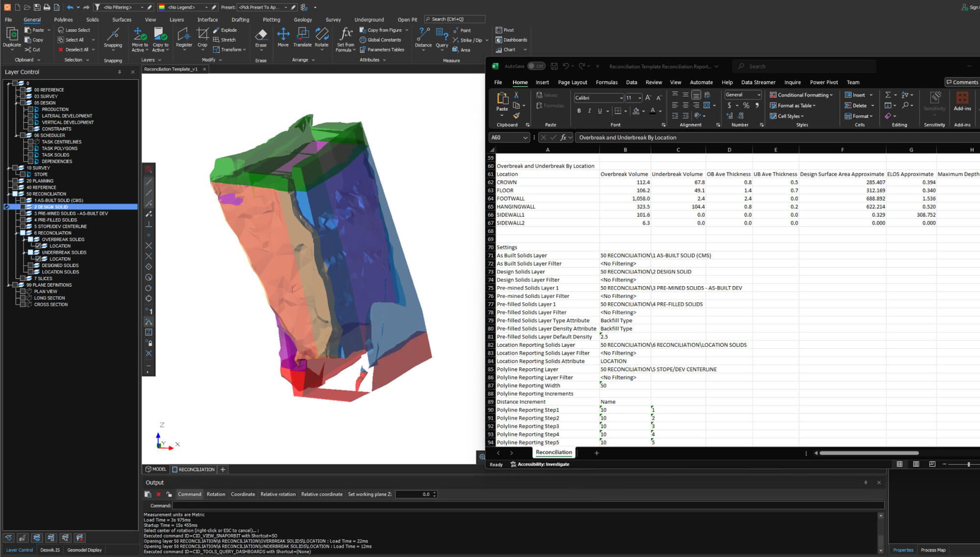The height and width of the screenshot is (557, 980).
Task: Activate the Rotate tool
Action: click(321, 38)
